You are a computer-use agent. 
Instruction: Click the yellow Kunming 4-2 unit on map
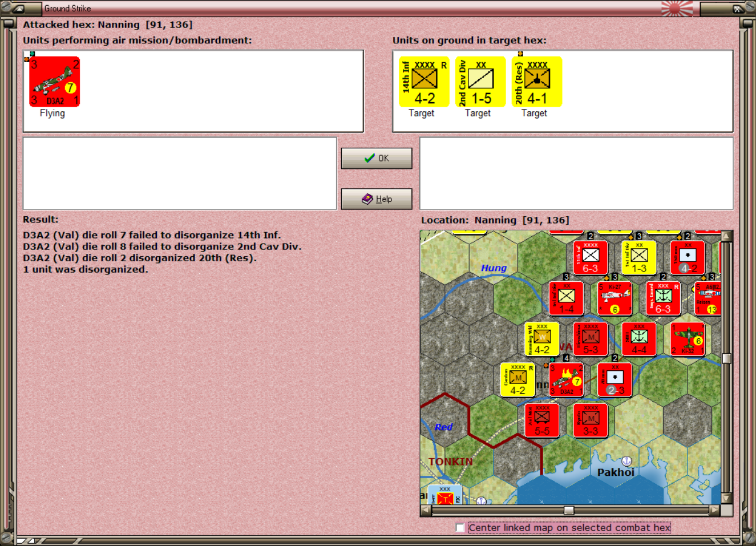click(x=541, y=339)
